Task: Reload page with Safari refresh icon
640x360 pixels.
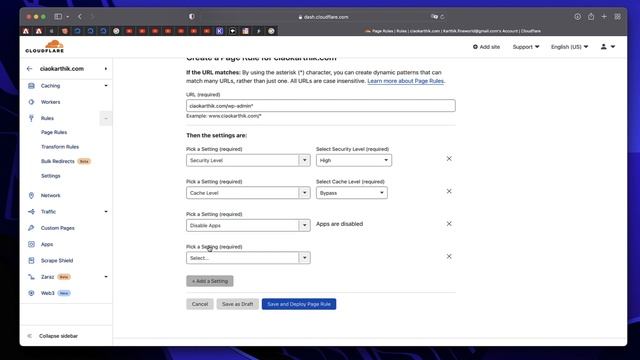Action: coord(442,17)
